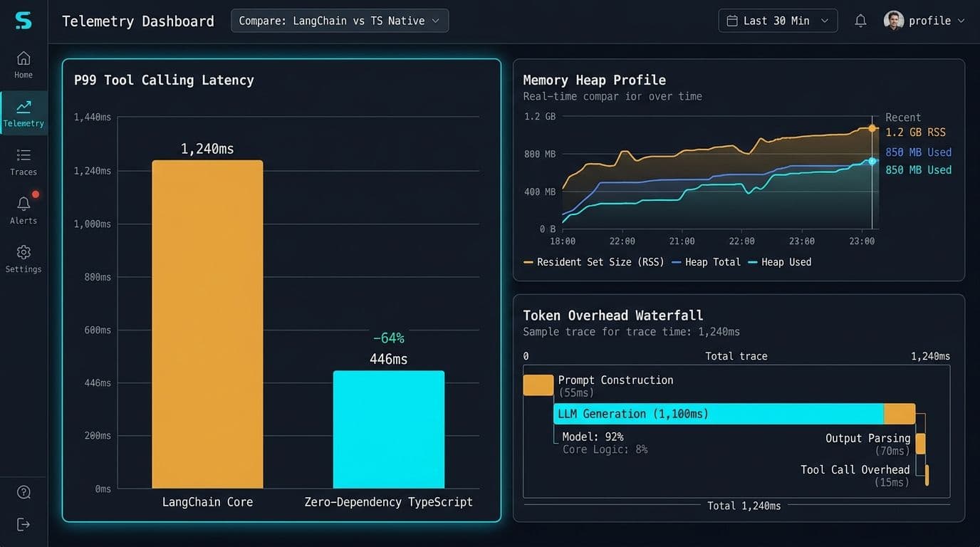980x547 pixels.
Task: Click the Total trace axis label
Action: [x=736, y=356]
